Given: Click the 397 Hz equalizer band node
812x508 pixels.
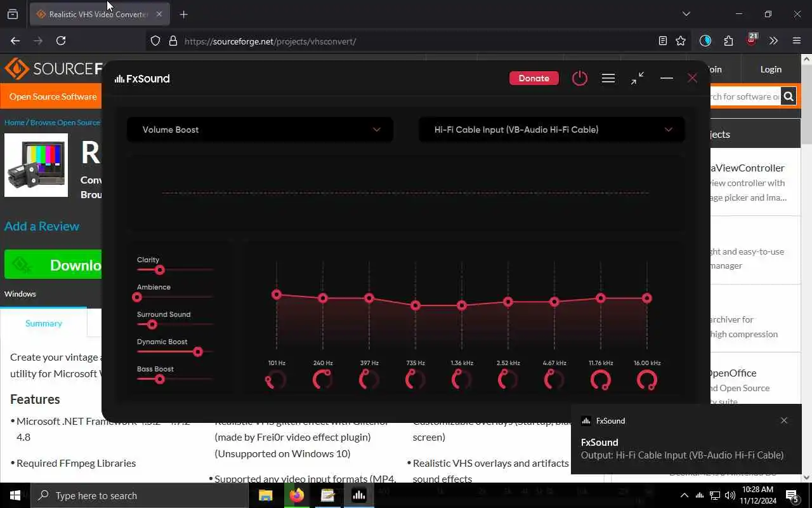Looking at the screenshot, I should tap(369, 298).
